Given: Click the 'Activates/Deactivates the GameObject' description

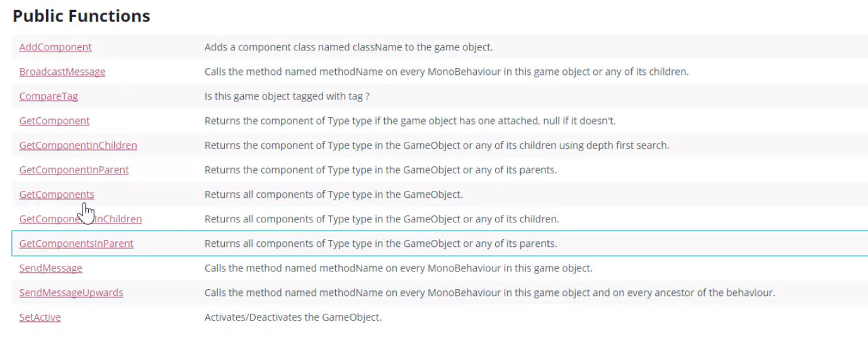Looking at the screenshot, I should point(293,317).
